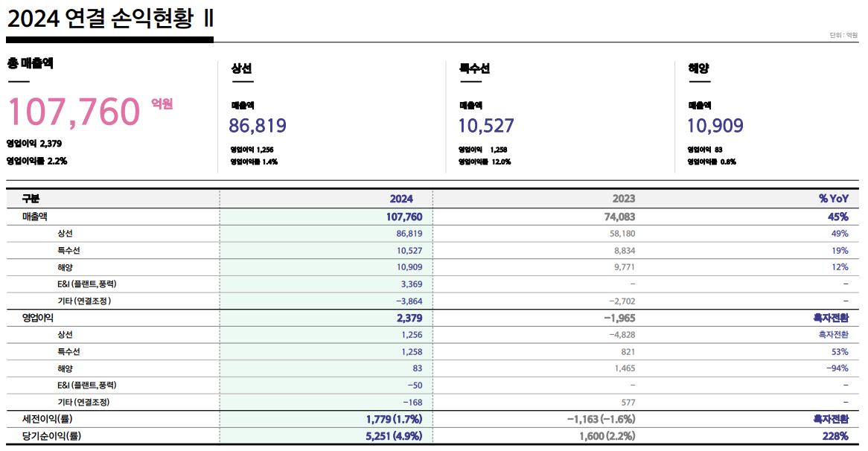Click the '매출액' row label in table

pos(35,217)
